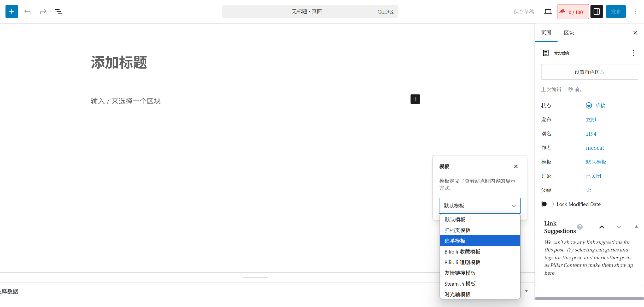Open the author nicocat link

pos(595,148)
